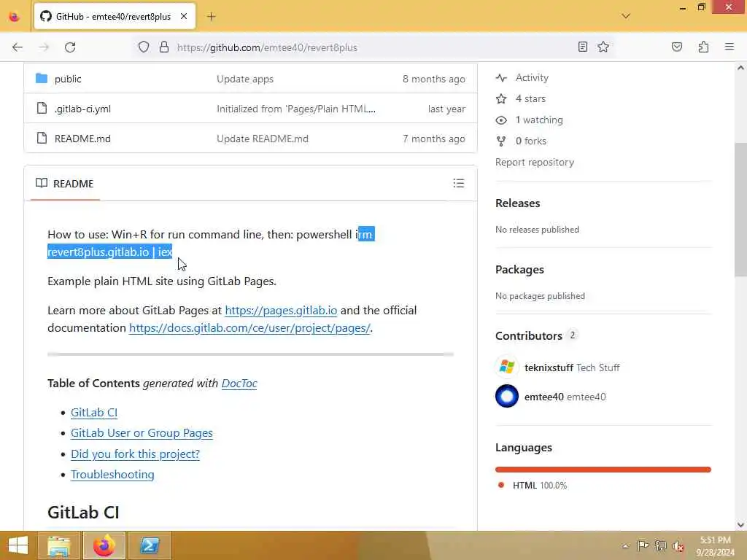Click the muted volume tray icon
The image size is (747, 560).
click(x=678, y=546)
